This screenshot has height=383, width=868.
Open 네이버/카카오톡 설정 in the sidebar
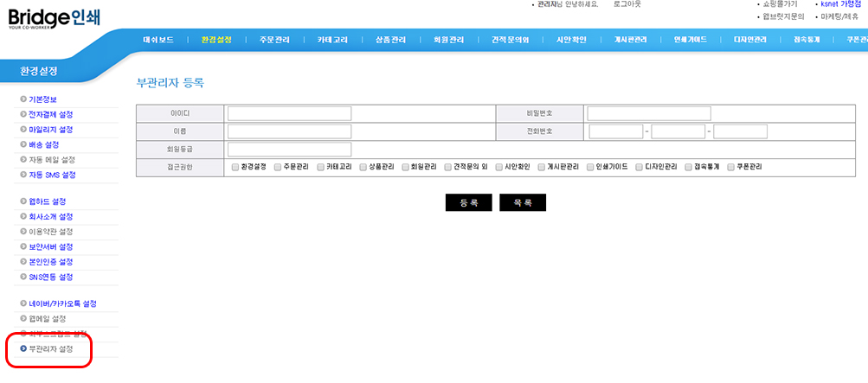tap(62, 303)
